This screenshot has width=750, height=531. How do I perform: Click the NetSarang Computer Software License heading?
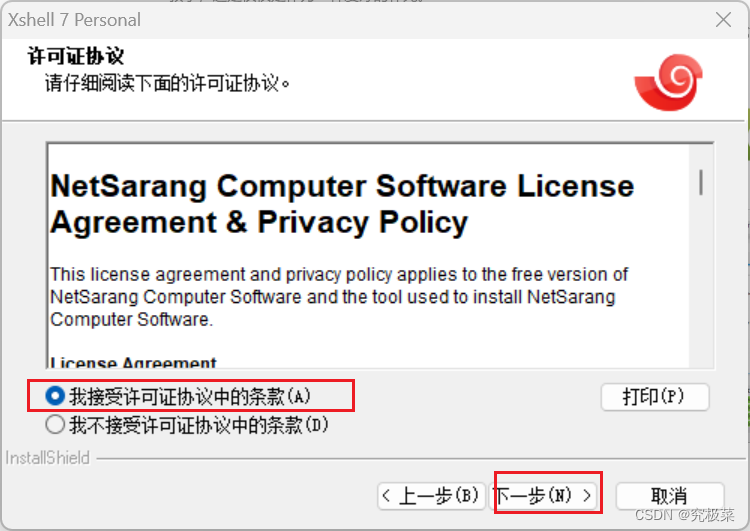(342, 204)
